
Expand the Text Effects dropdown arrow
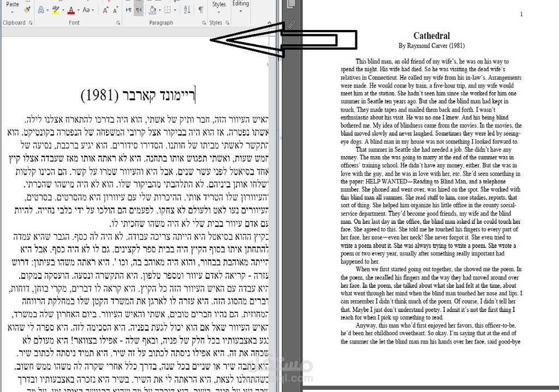click(47, 10)
